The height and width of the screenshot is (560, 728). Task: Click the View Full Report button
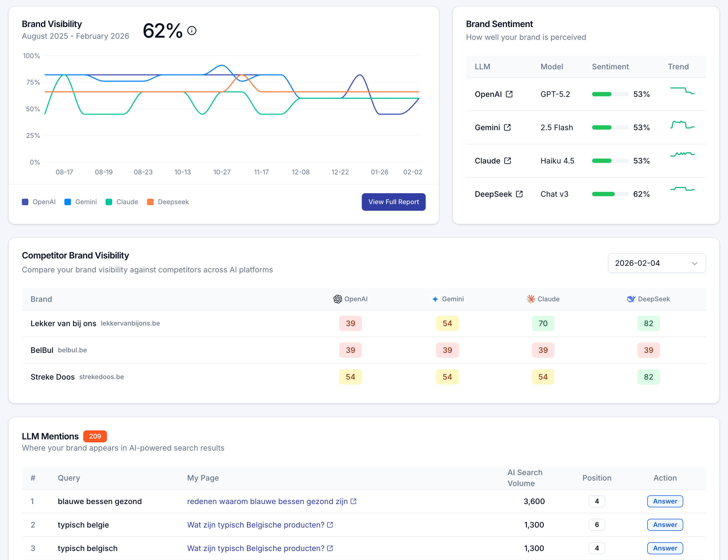pyautogui.click(x=393, y=202)
